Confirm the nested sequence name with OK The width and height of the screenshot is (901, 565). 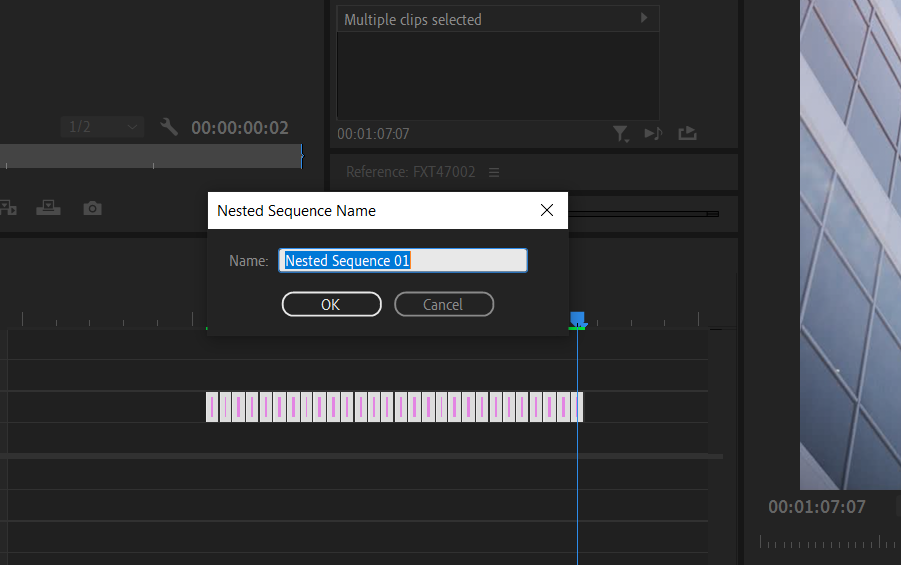pos(332,304)
